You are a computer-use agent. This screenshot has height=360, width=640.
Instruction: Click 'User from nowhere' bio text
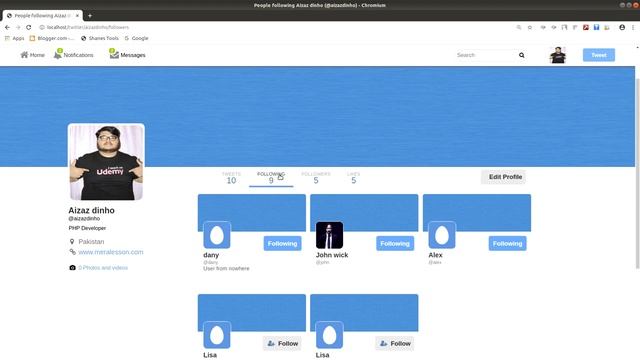coord(226,268)
